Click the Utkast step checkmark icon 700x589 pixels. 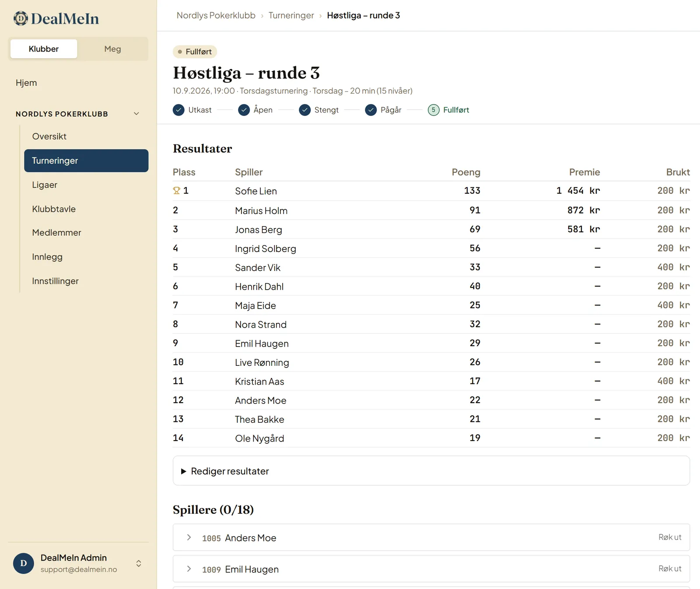click(x=178, y=110)
